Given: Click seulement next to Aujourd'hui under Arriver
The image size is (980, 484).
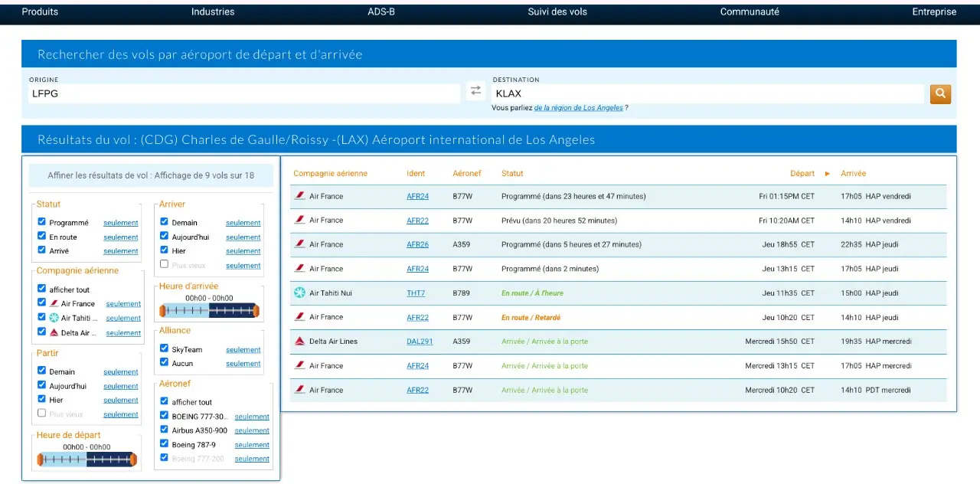Looking at the screenshot, I should [243, 237].
